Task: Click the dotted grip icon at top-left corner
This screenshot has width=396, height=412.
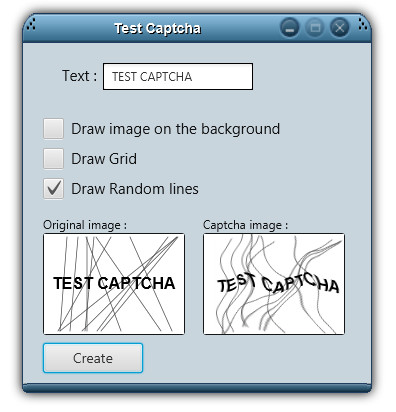Action: [31, 24]
